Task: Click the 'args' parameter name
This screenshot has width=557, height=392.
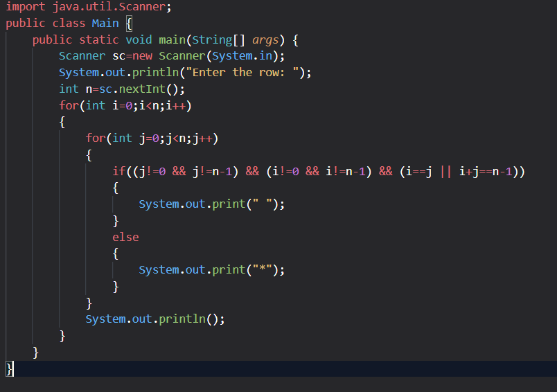Action: (265, 40)
